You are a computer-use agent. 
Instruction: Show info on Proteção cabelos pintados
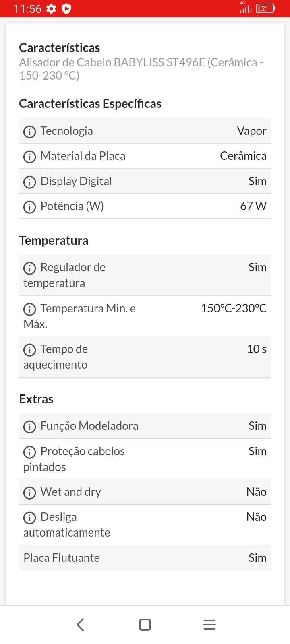pos(29,452)
